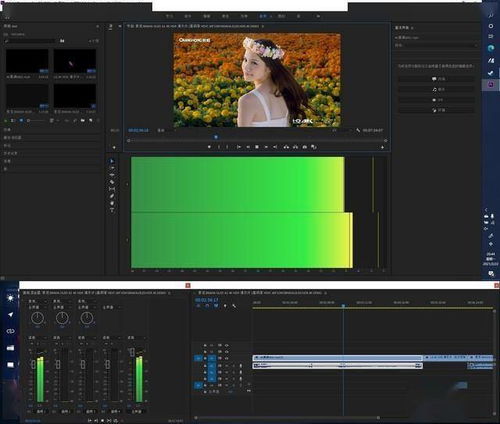Image resolution: width=500 pixels, height=424 pixels.
Task: Select the Slip tool
Action: pos(112,189)
